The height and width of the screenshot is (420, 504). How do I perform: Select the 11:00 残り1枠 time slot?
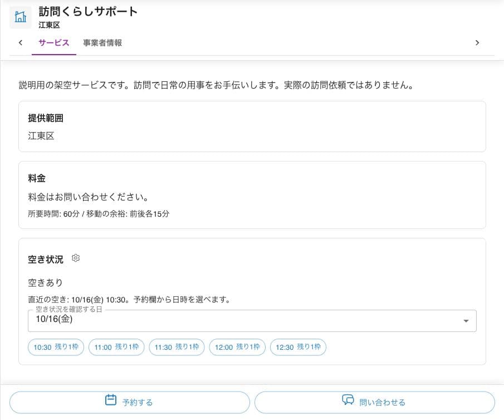(116, 347)
